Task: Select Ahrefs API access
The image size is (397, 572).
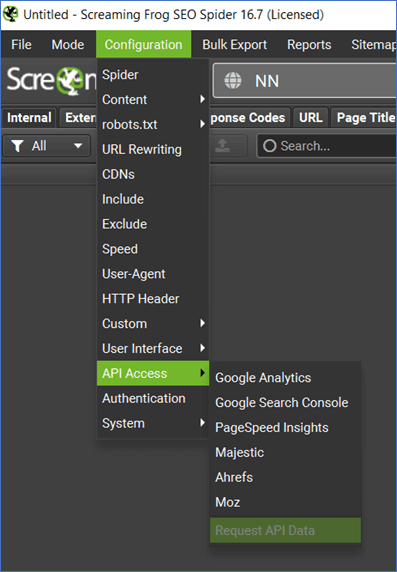Action: click(285, 477)
